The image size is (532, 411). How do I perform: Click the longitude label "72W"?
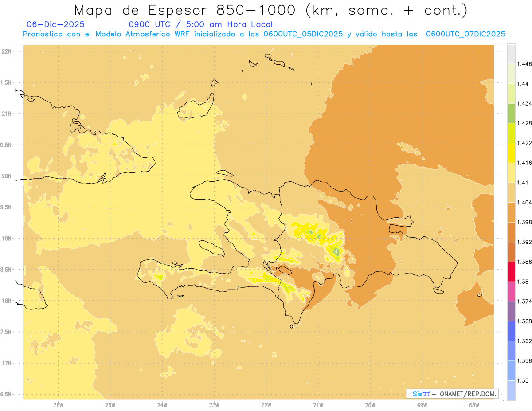266,406
